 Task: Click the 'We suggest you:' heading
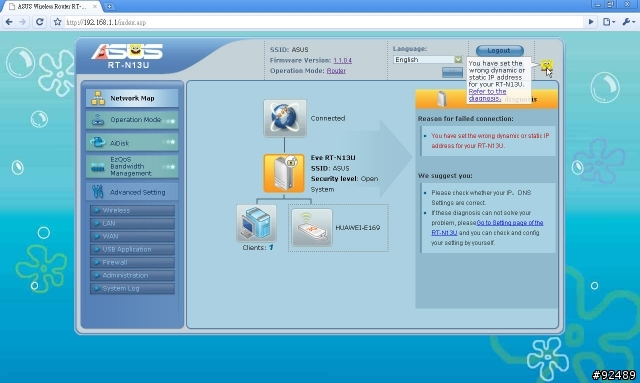click(x=445, y=176)
